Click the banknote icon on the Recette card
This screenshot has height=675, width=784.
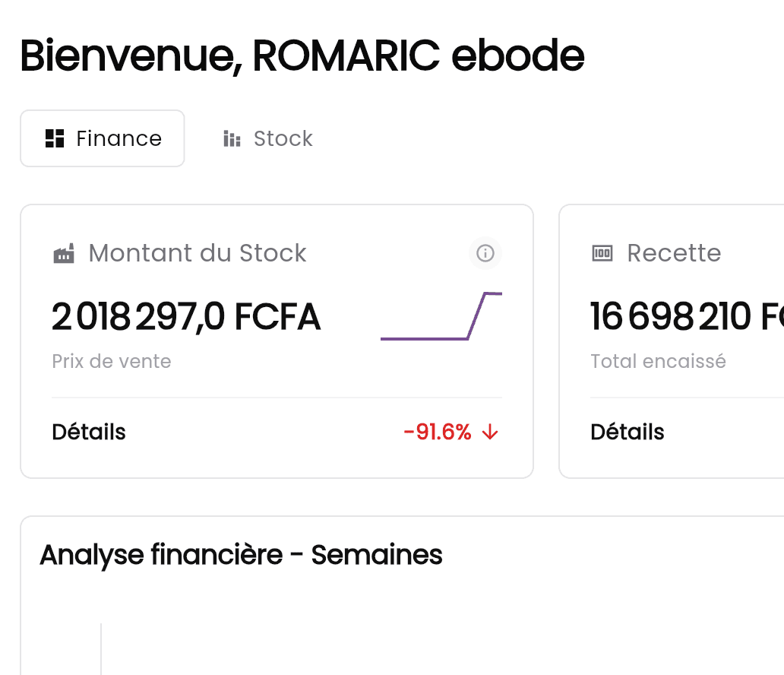(601, 253)
